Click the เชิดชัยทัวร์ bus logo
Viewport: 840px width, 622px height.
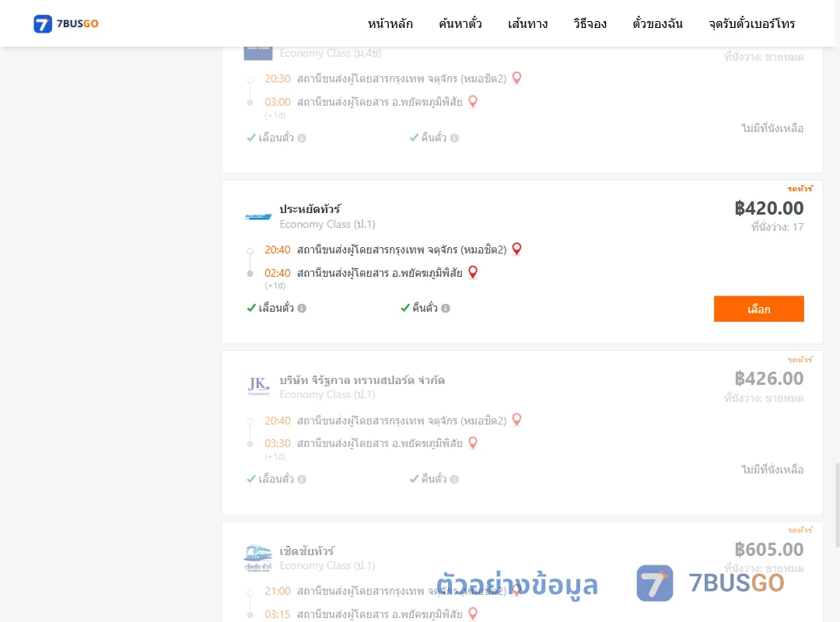tap(257, 558)
